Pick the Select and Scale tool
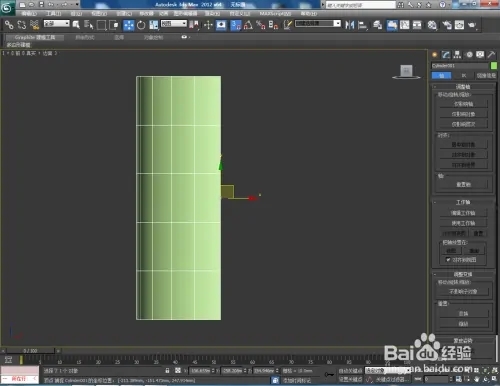Viewport: 500px width, 386px height. point(154,25)
